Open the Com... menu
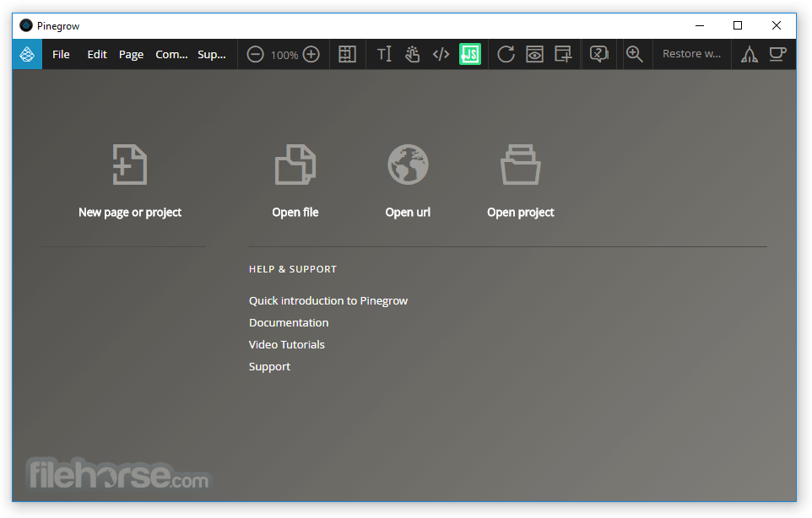This screenshot has width=812, height=518. [171, 54]
